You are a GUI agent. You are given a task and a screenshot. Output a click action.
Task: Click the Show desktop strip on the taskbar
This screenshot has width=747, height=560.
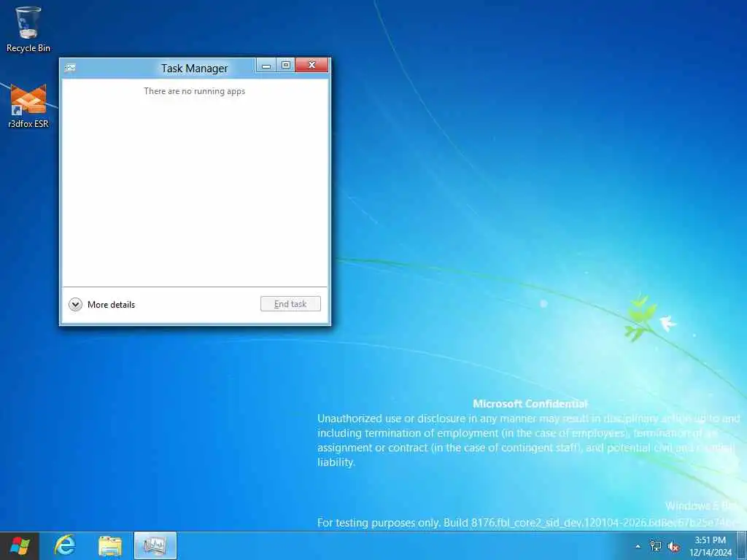click(742, 545)
